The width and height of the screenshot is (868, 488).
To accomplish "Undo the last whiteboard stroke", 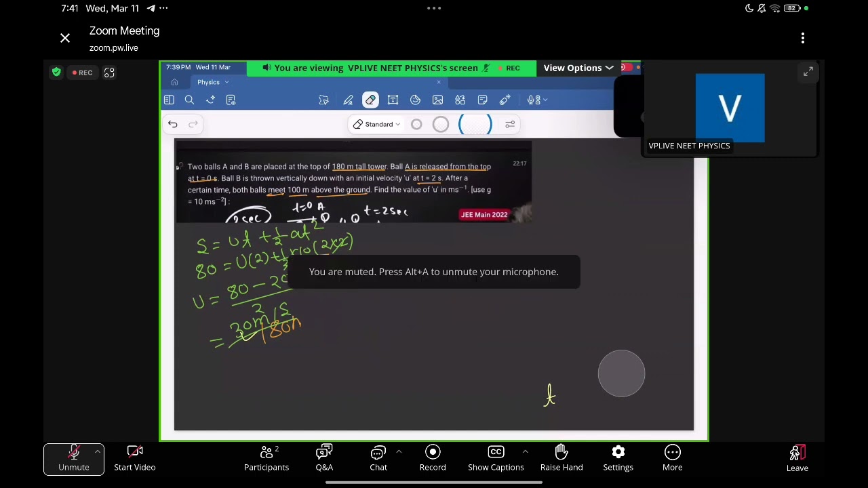I will coord(173,125).
